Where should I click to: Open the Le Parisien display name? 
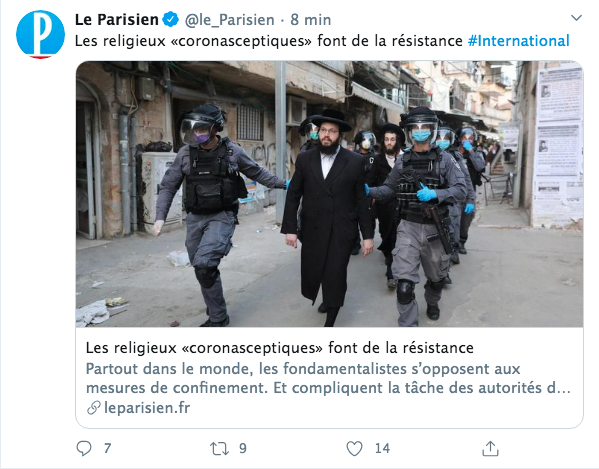(117, 19)
